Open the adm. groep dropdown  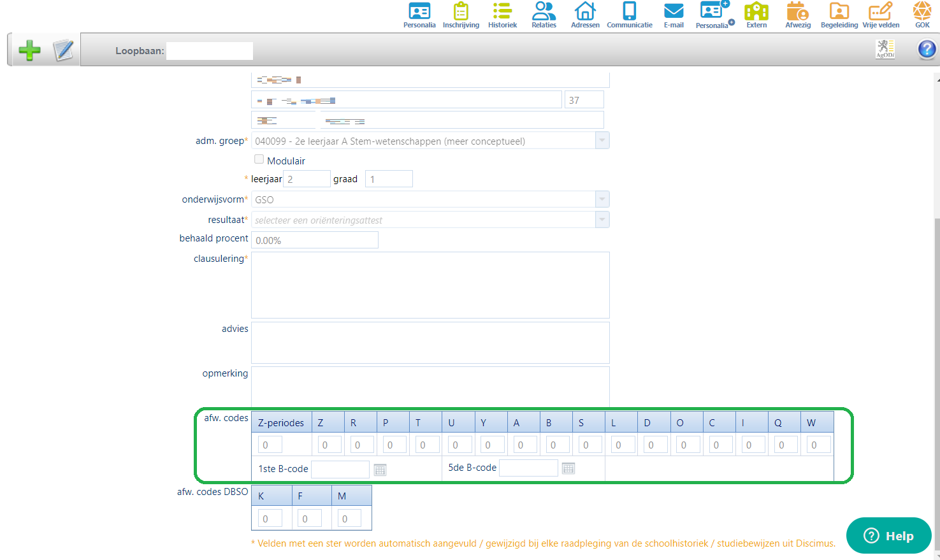[x=602, y=140]
